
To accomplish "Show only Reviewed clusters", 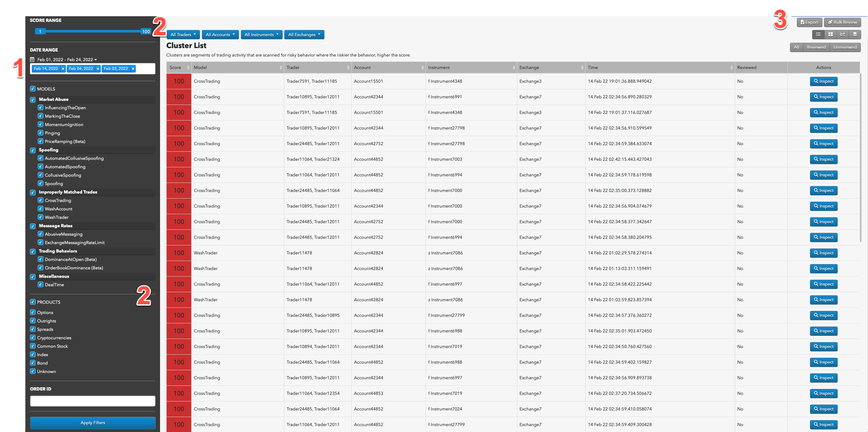I will click(816, 47).
